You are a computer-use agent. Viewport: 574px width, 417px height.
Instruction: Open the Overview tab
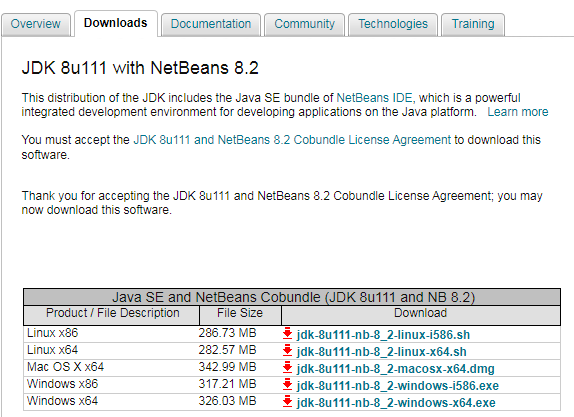36,24
